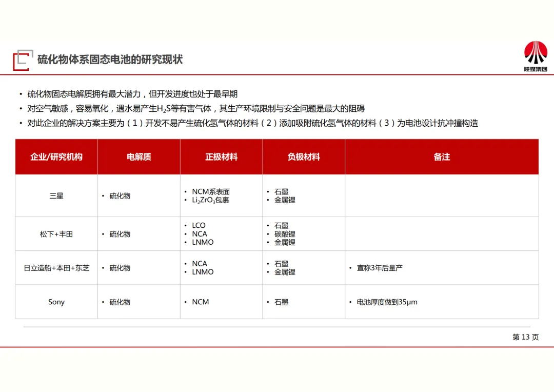Viewport: 554px width, 392px height.
Task: Click NCM in the Sony row
Action: click(201, 302)
